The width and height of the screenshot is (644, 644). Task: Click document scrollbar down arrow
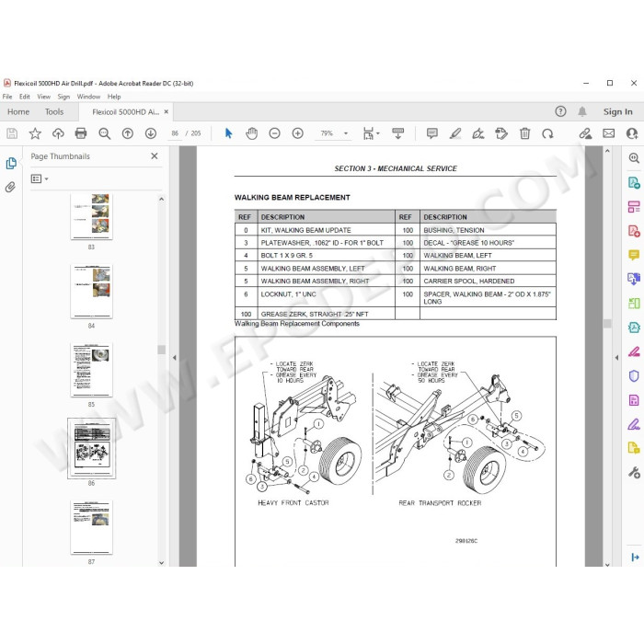[607, 565]
